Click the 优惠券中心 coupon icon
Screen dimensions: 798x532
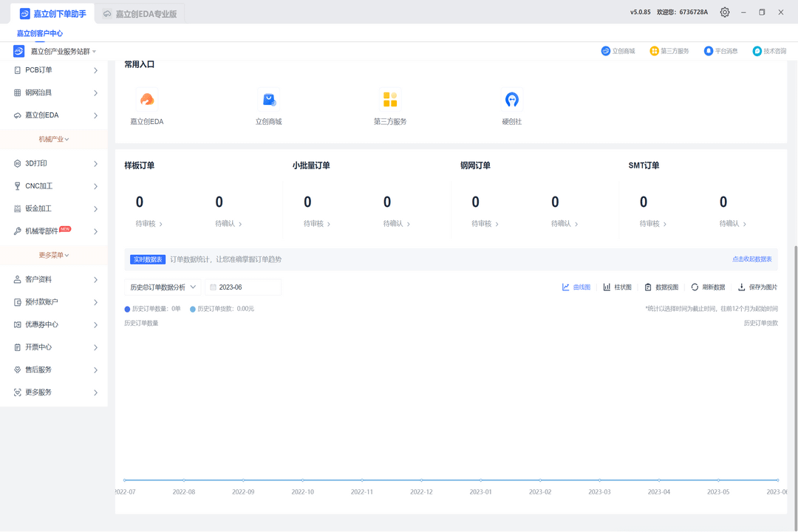click(x=17, y=325)
